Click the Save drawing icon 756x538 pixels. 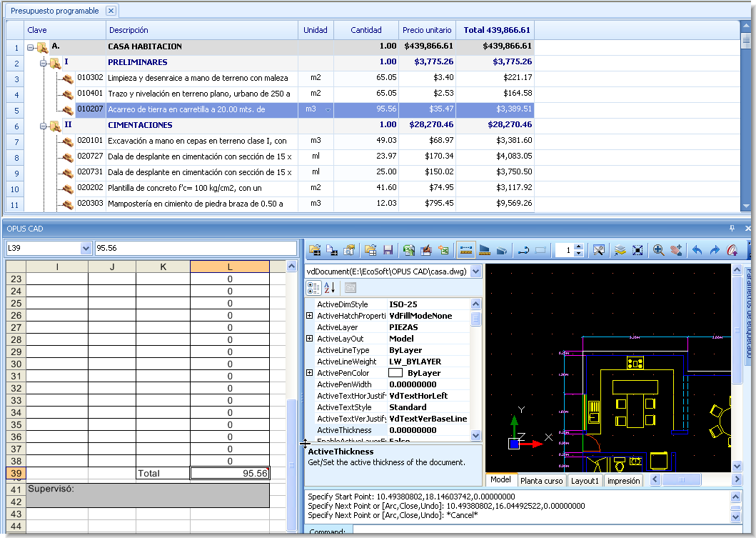tap(388, 249)
